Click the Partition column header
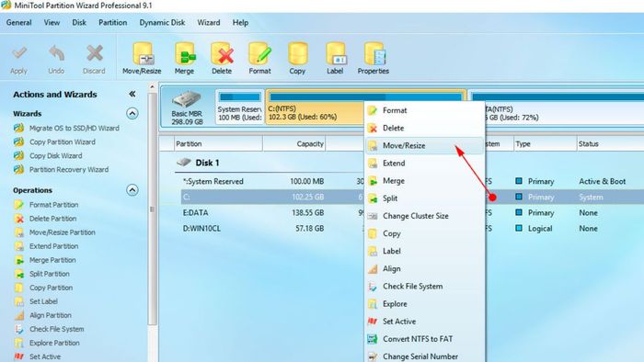 (218, 144)
